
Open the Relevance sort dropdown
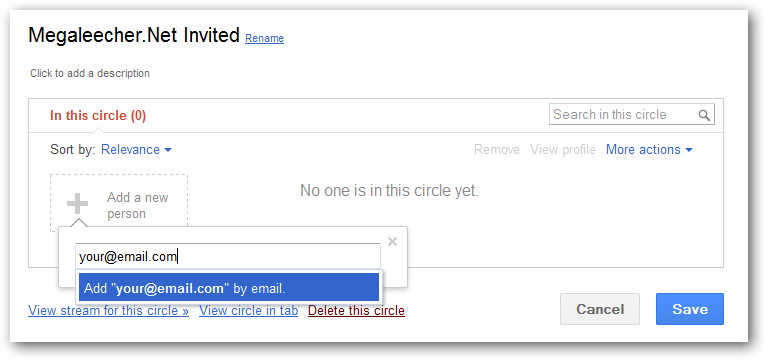click(136, 149)
